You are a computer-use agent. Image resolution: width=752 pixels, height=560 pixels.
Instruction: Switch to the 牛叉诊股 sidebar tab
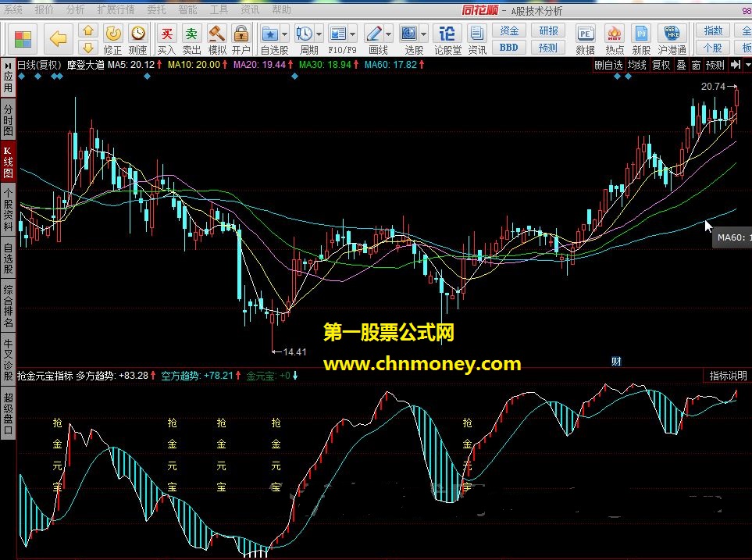click(x=8, y=359)
